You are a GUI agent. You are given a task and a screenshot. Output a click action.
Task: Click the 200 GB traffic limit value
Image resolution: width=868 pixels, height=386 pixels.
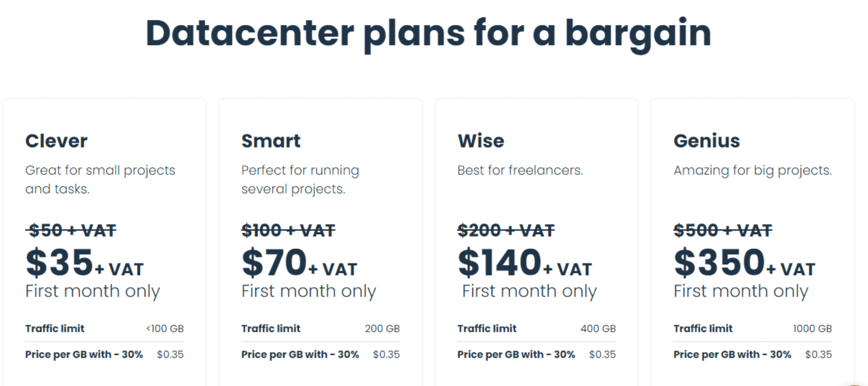(x=382, y=329)
